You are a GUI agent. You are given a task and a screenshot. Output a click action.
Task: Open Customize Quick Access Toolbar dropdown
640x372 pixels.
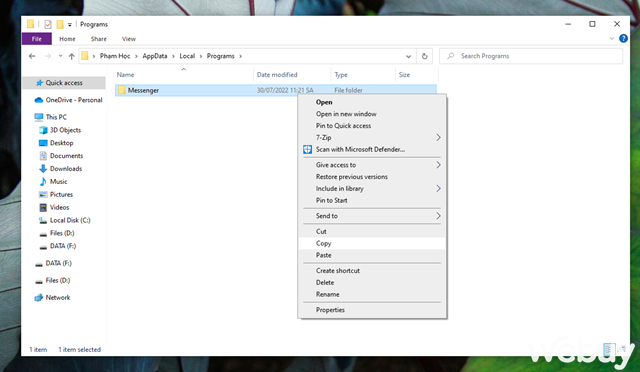coord(70,25)
